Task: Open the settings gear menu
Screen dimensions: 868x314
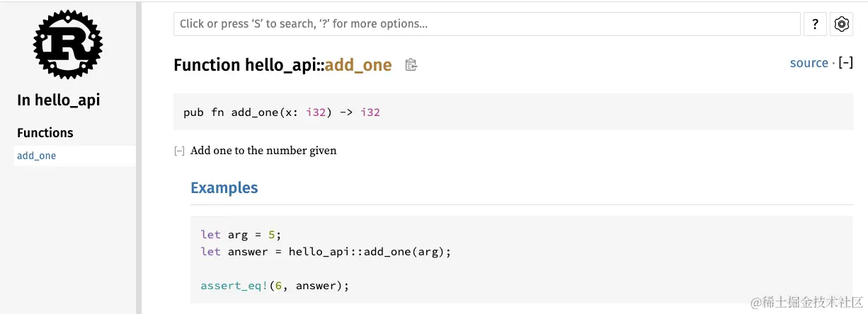Action: tap(841, 24)
